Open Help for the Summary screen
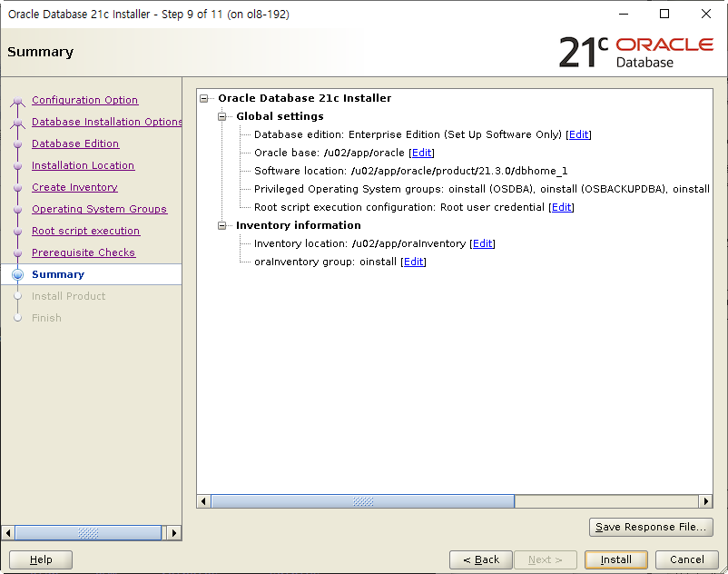The height and width of the screenshot is (574, 728). (x=40, y=559)
